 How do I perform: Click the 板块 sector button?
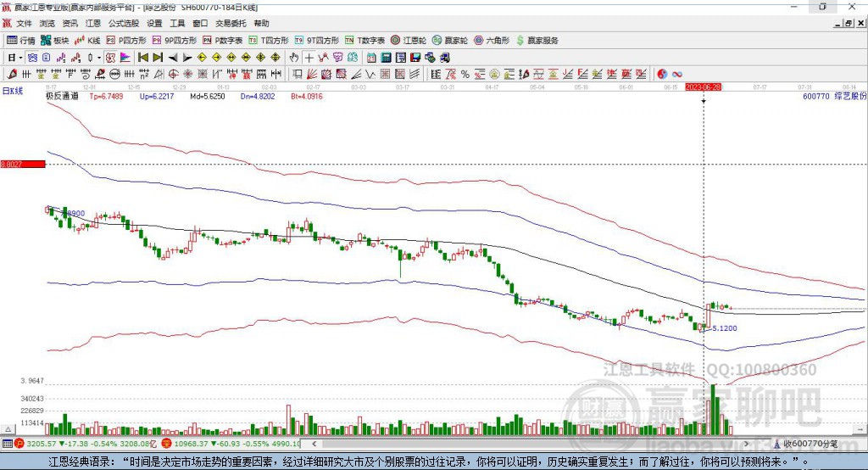55,41
